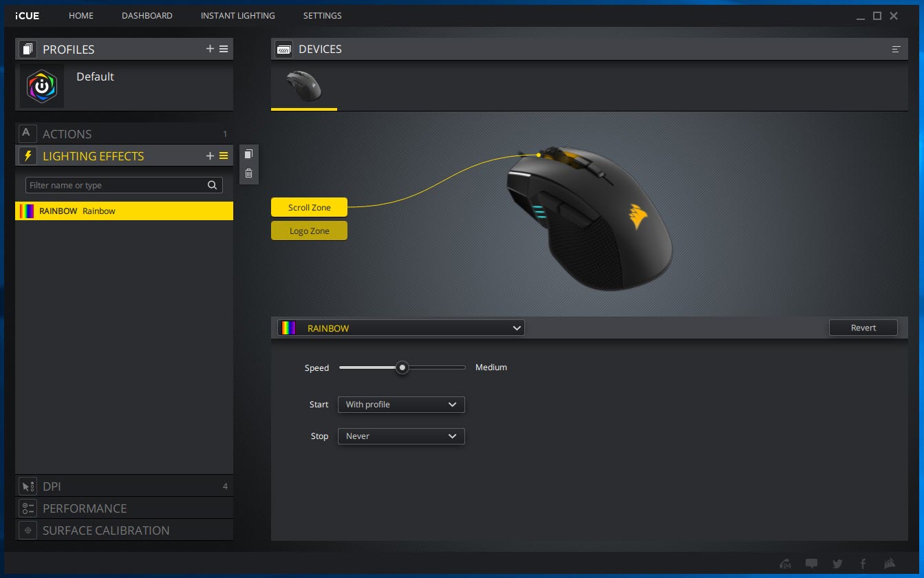
Task: Select the RAINBOW Rainbow effect row
Action: coord(124,211)
